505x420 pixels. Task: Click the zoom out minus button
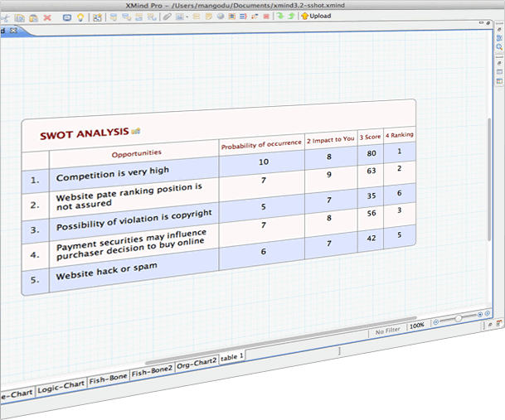[435, 322]
